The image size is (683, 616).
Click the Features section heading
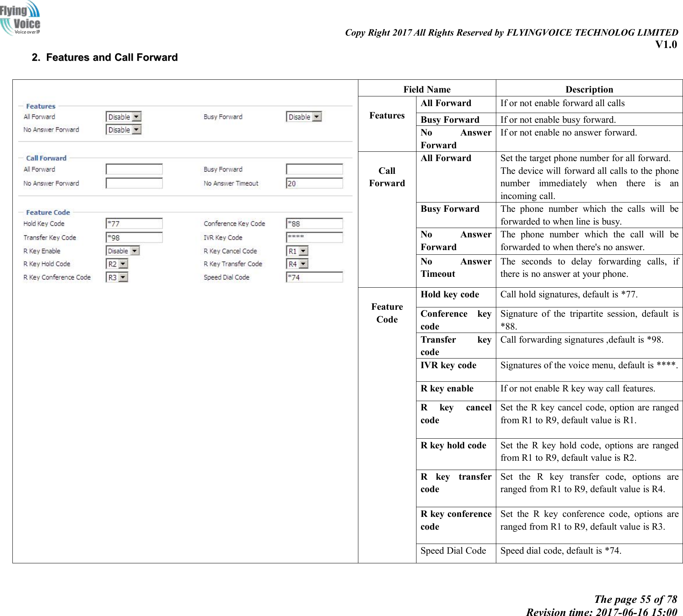(40, 106)
